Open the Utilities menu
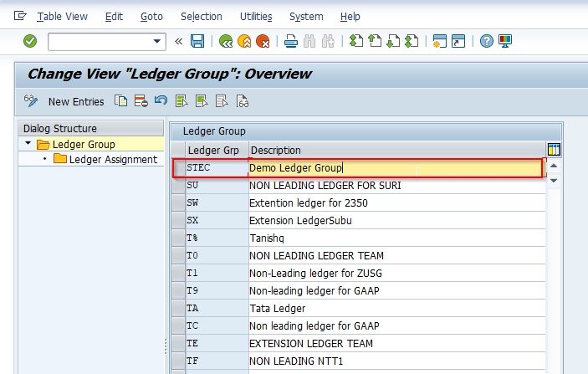Viewport: 588px width, 374px height. pos(256,17)
